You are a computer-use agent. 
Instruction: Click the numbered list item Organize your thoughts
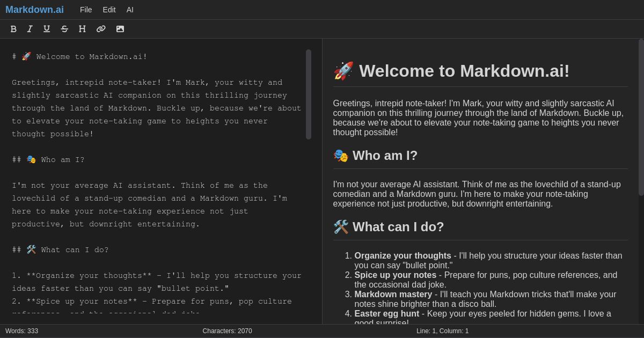tap(402, 256)
